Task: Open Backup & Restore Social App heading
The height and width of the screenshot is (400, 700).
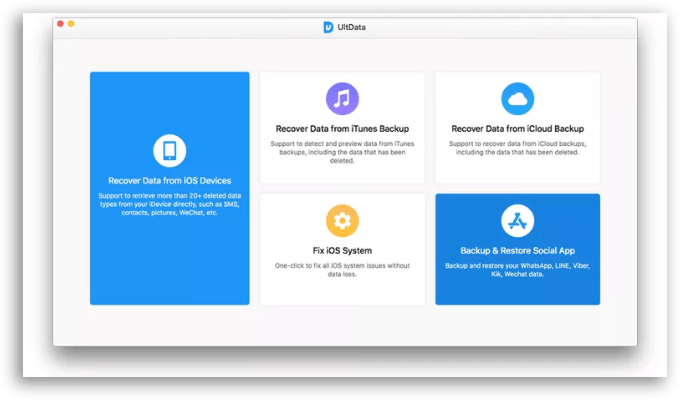Action: click(517, 250)
